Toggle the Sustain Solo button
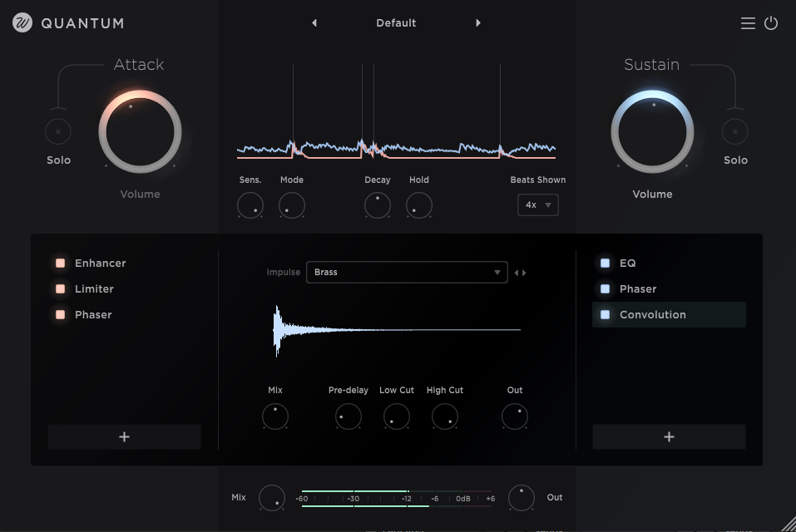 coord(735,131)
